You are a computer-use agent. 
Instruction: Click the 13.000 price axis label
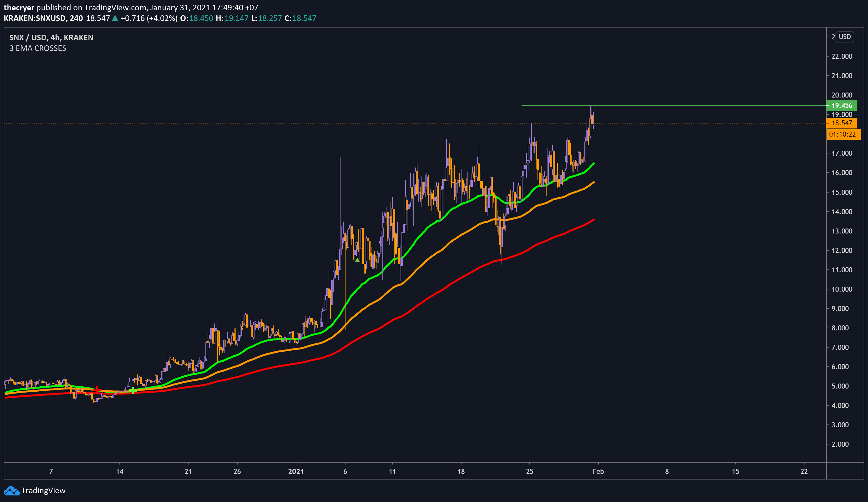[x=842, y=231]
